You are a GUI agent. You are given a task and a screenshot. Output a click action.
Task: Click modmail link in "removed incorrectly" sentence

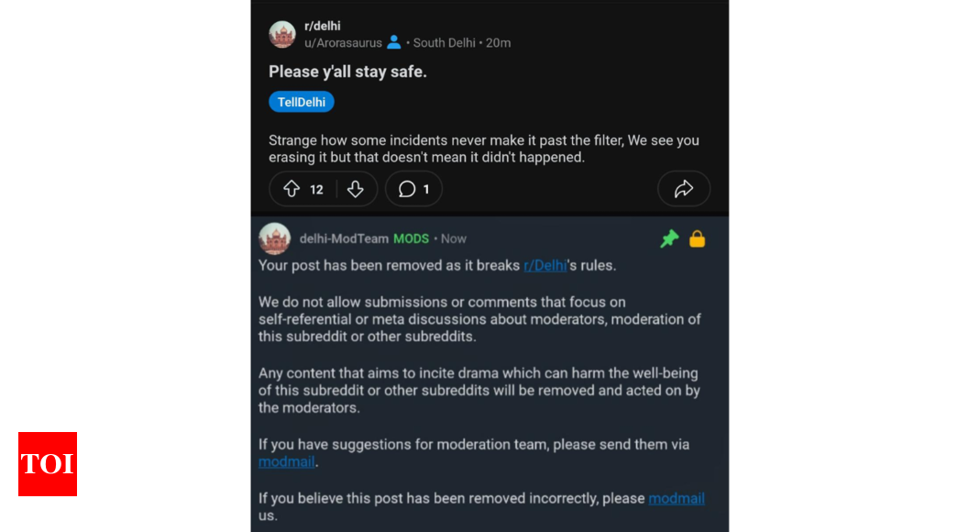point(677,498)
